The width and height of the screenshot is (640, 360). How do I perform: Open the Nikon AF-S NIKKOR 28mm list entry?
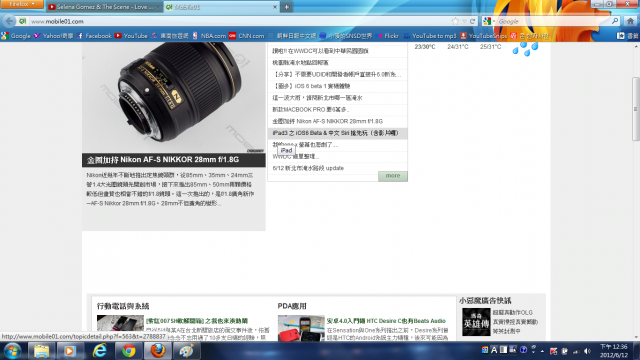pyautogui.click(x=327, y=121)
